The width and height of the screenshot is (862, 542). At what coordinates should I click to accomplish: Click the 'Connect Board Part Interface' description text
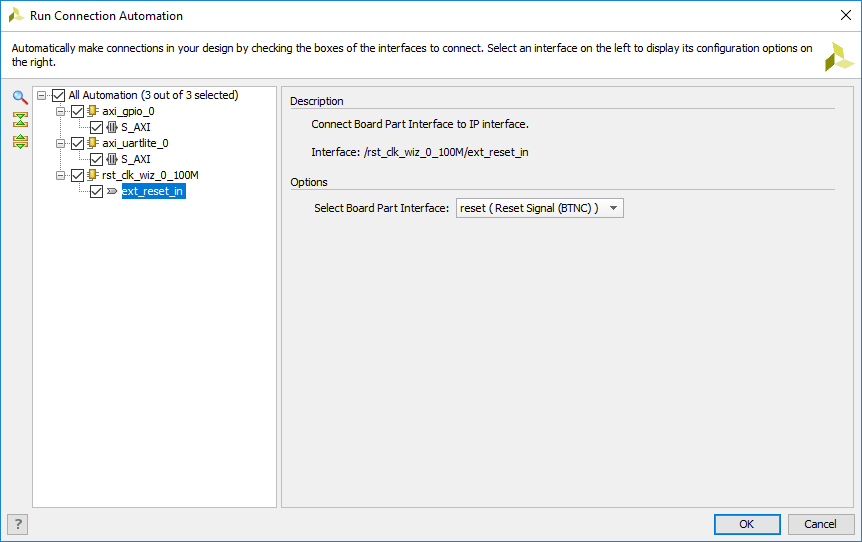click(x=419, y=124)
